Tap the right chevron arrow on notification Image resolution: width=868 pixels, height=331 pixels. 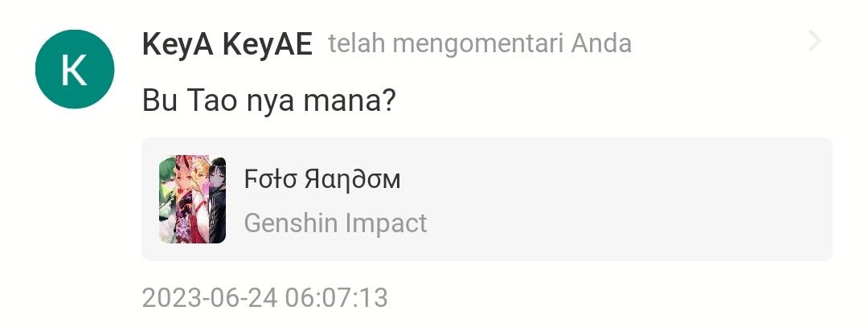[x=814, y=41]
